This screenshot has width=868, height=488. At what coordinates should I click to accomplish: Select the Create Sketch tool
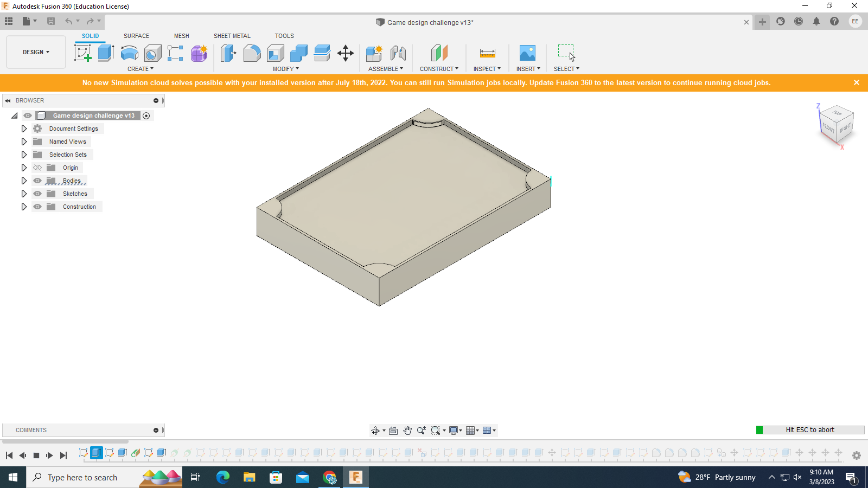82,53
